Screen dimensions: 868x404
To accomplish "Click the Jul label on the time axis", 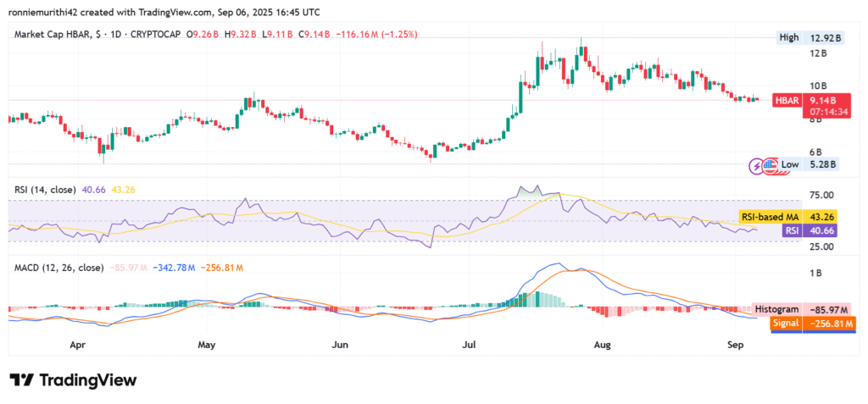I will tap(468, 345).
